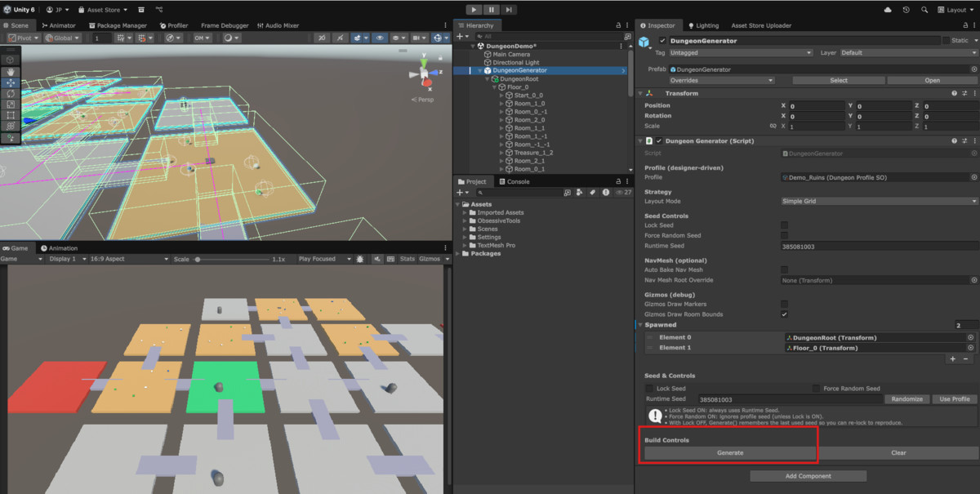The height and width of the screenshot is (494, 980).
Task: Enable the Gizmos Draw Room Bounds checkbox
Action: 785,314
